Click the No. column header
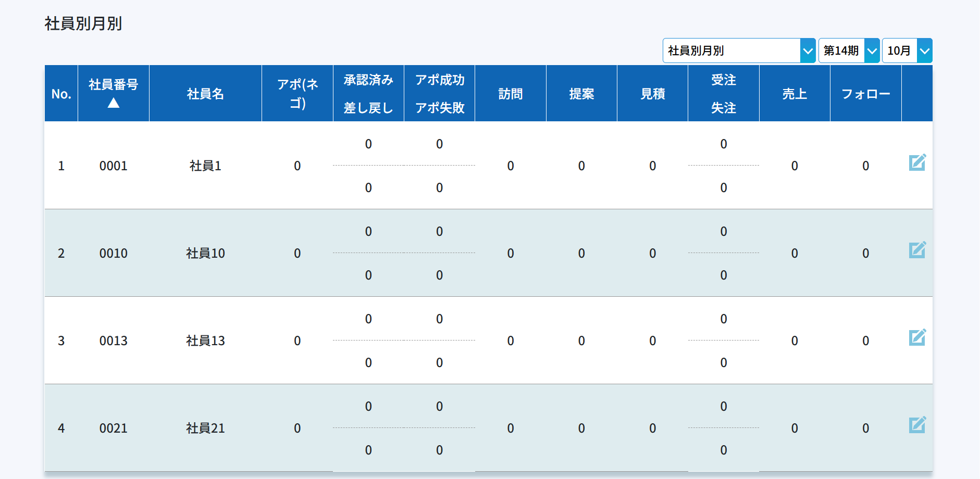Image resolution: width=980 pixels, height=479 pixels. pos(61,94)
